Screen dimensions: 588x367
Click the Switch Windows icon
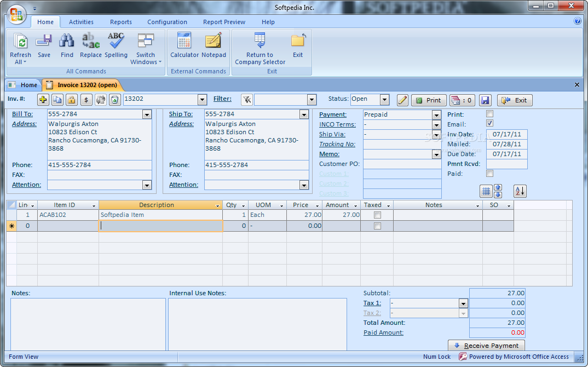pyautogui.click(x=146, y=41)
